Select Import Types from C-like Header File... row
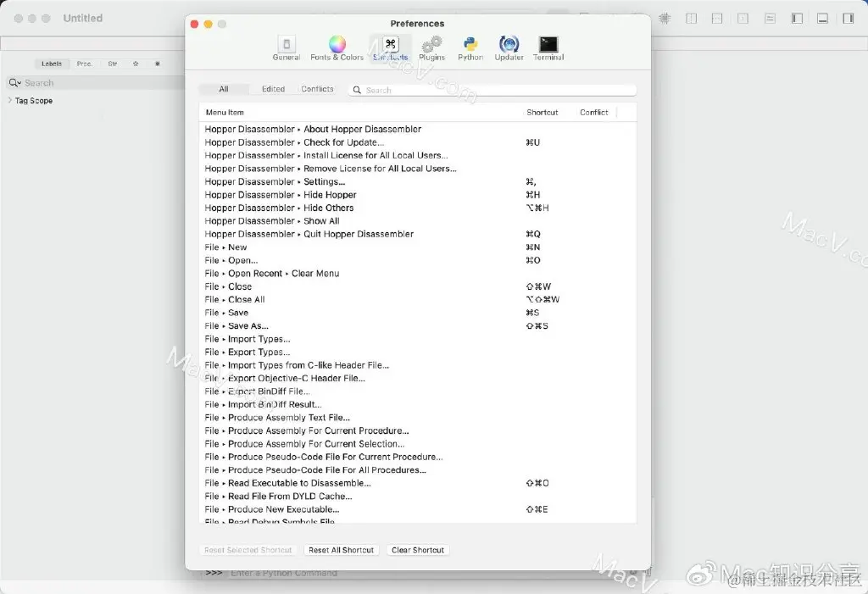The height and width of the screenshot is (594, 868). (x=418, y=365)
